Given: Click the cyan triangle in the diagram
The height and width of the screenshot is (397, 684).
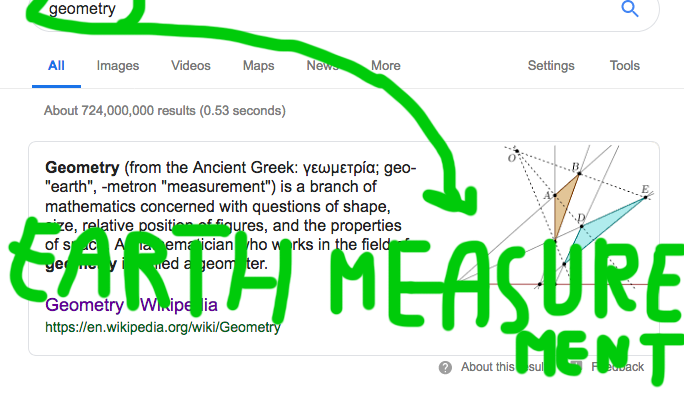Looking at the screenshot, I should tap(604, 229).
